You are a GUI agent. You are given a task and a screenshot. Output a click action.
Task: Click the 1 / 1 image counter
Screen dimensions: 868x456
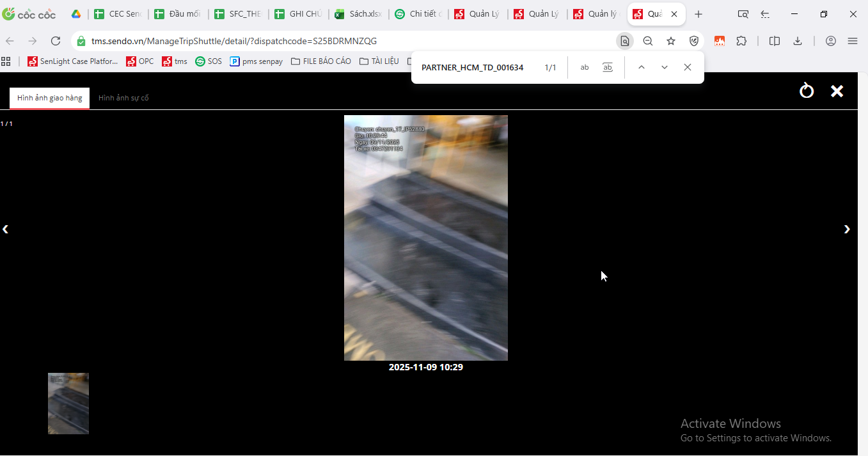pos(6,124)
